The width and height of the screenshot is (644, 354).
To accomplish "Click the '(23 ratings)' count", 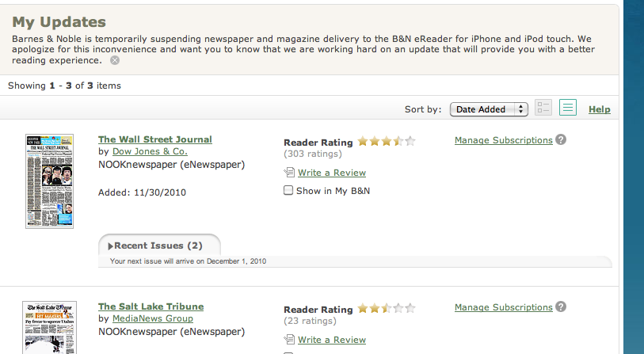I will click(x=310, y=321).
